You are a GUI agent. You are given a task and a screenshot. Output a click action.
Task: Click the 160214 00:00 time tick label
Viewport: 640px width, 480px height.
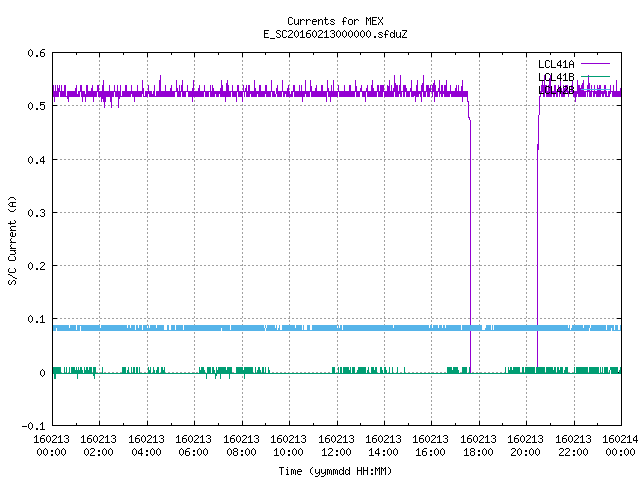(620, 445)
